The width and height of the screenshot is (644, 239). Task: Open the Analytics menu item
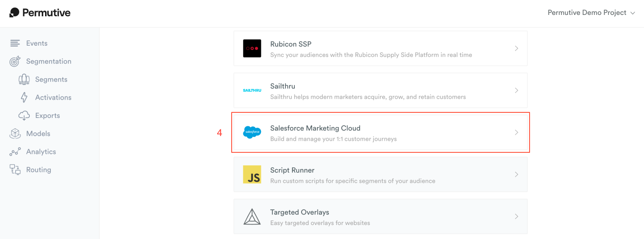coord(41,152)
